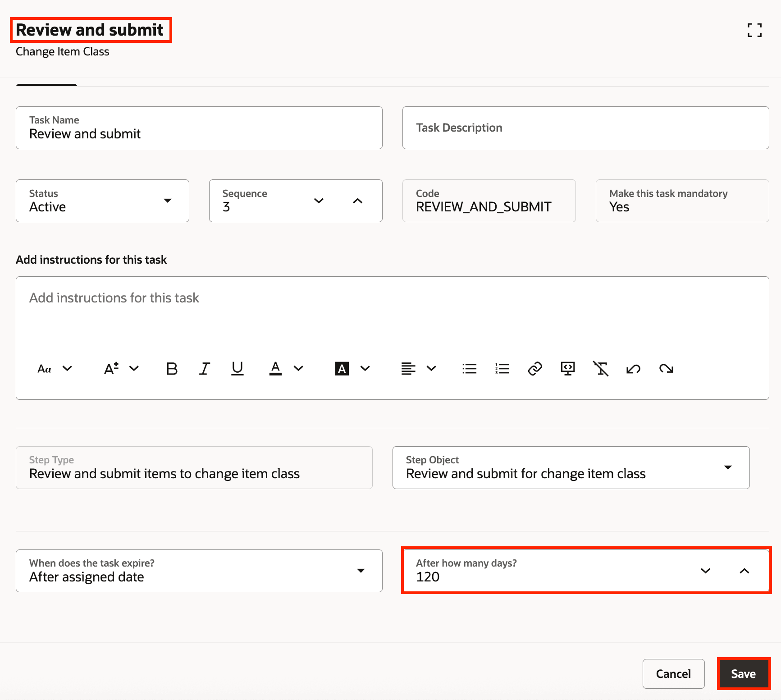Open the text alignment dropdown
This screenshot has width=781, height=700.
(432, 369)
